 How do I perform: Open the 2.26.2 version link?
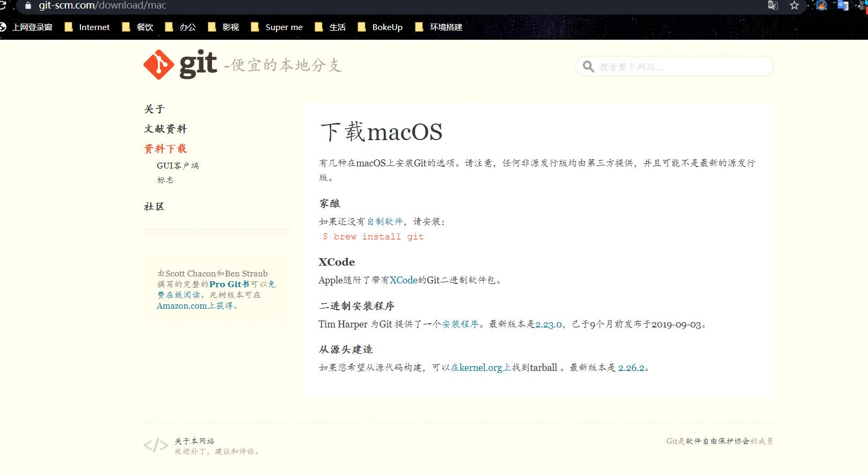pos(631,368)
